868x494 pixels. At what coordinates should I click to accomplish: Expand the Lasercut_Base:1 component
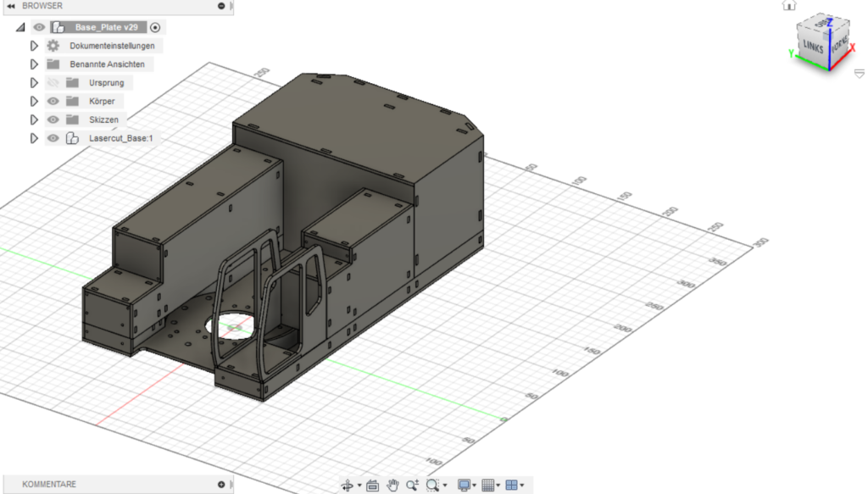(35, 139)
